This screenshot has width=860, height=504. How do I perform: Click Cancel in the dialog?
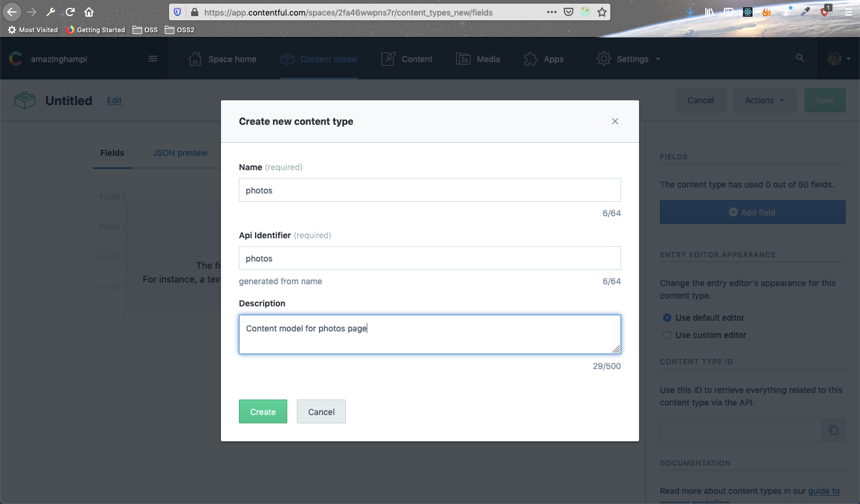[321, 411]
